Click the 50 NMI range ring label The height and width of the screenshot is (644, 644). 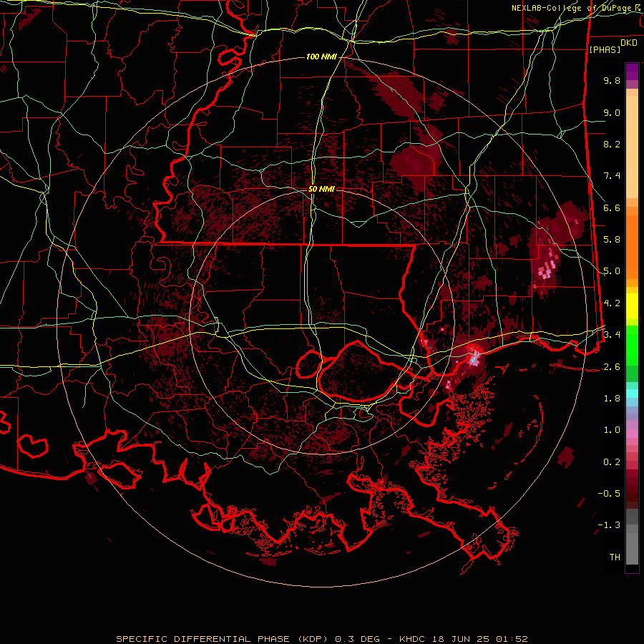tap(321, 190)
